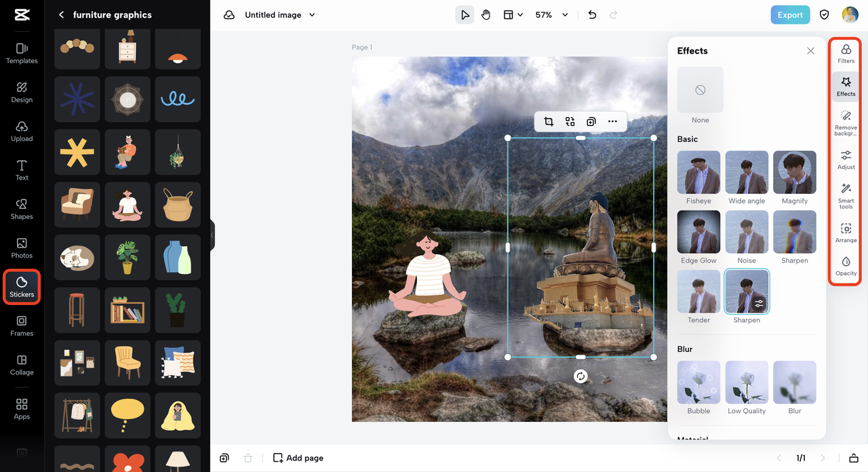Adjust settings of selected Sharpen effect

759,304
